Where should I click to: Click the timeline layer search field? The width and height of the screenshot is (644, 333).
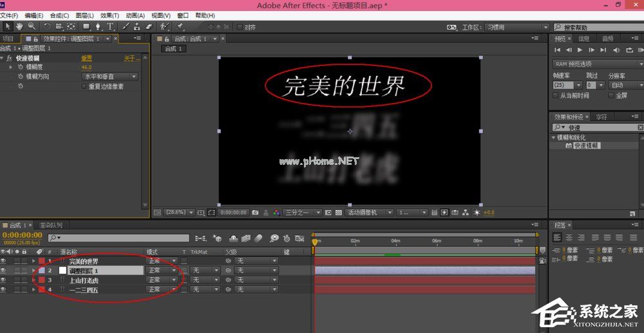[x=118, y=238]
